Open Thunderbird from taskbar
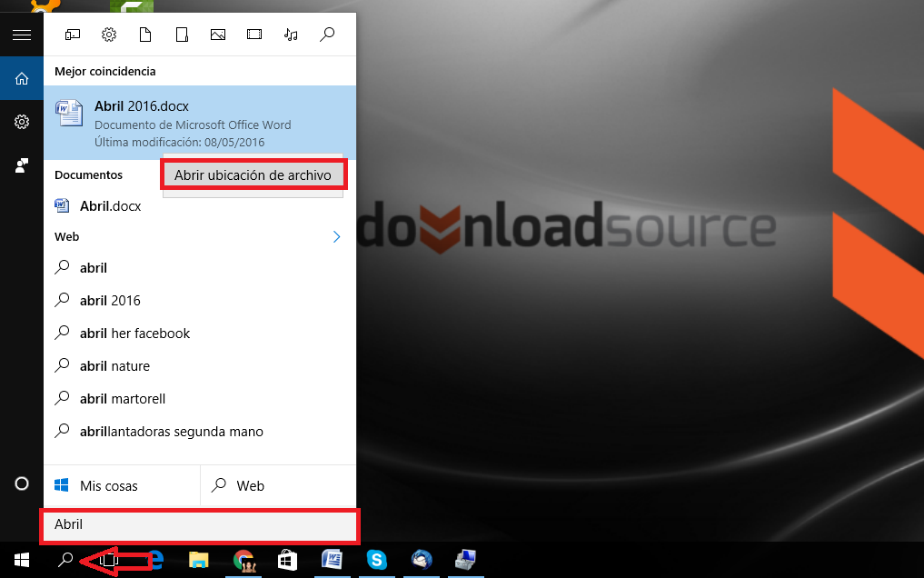 [x=422, y=560]
